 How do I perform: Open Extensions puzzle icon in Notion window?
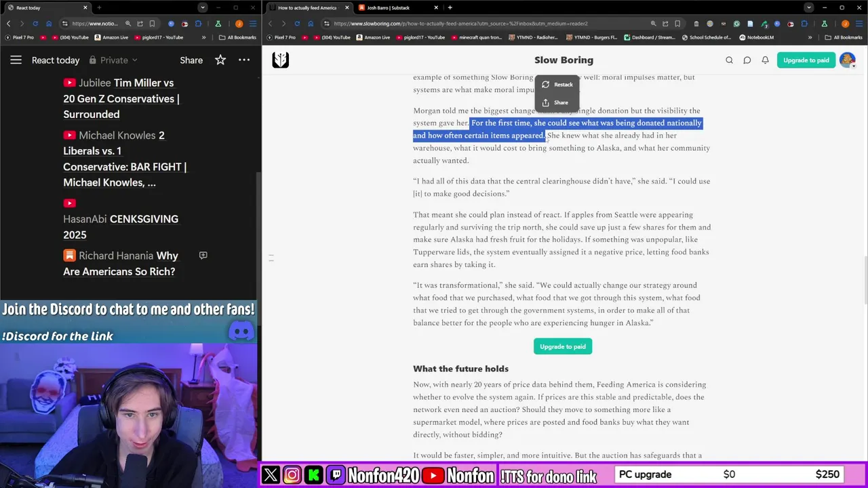click(198, 23)
